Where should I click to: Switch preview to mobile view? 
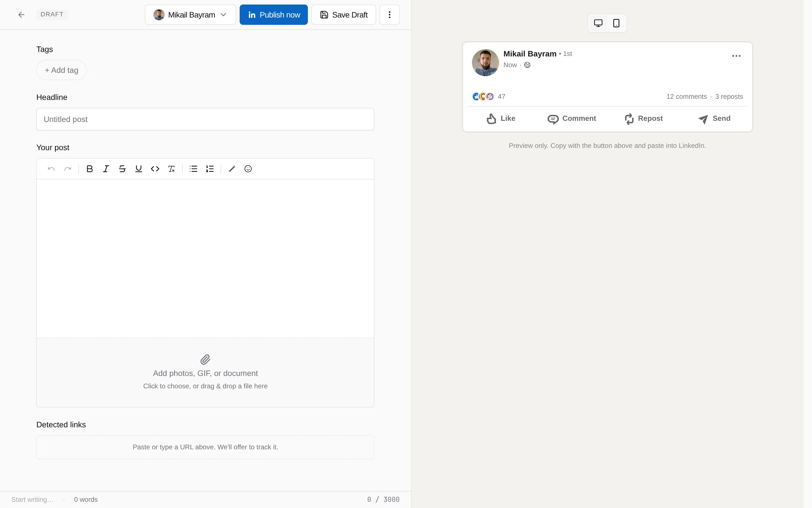(x=616, y=23)
